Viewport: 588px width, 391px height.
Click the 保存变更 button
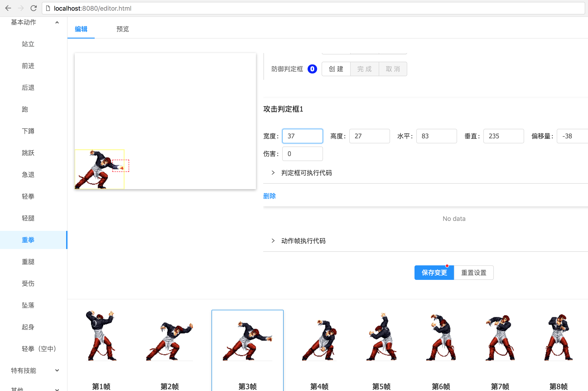[x=434, y=273]
